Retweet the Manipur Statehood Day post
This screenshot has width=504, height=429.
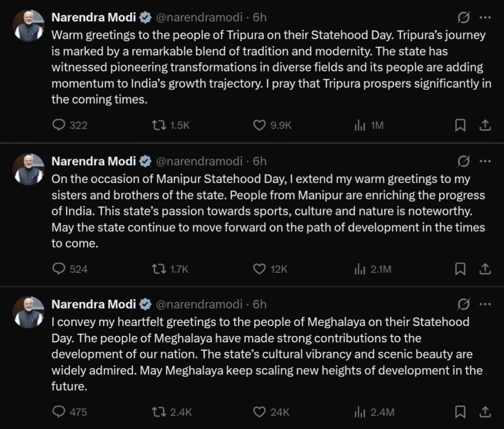point(159,269)
